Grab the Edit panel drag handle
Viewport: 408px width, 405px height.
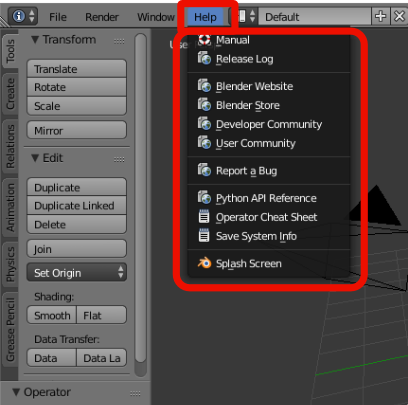(x=119, y=159)
